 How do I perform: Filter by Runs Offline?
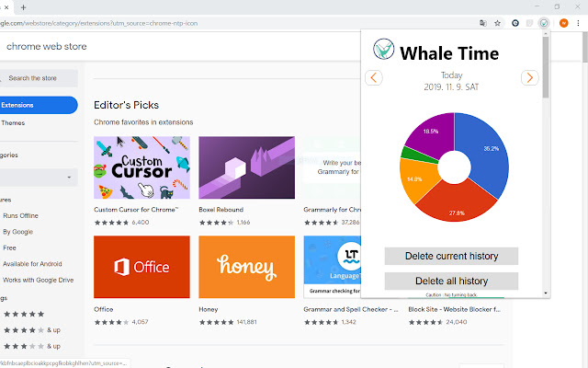(20, 216)
